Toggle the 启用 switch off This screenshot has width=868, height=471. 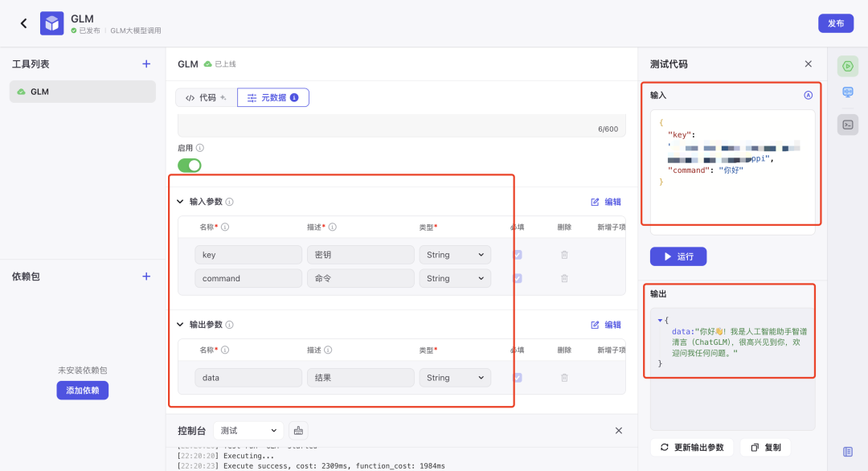point(190,166)
